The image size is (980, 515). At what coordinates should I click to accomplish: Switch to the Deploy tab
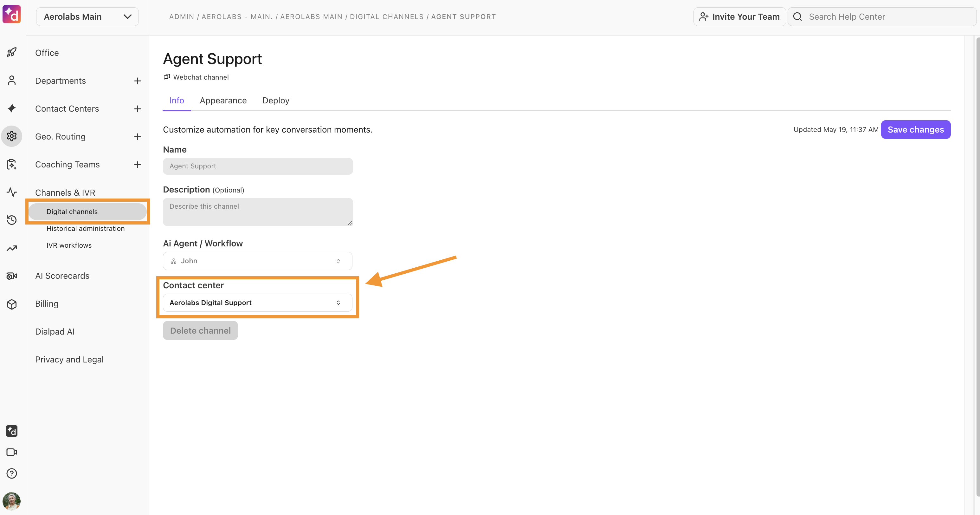(276, 101)
